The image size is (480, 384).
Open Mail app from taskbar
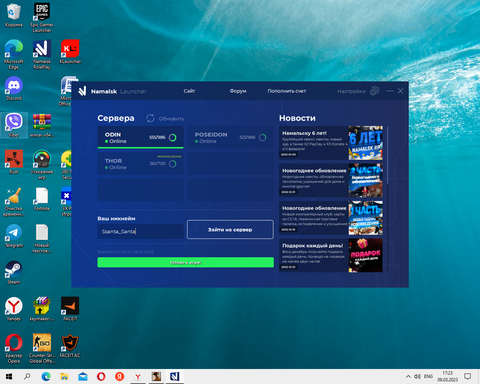point(83,377)
